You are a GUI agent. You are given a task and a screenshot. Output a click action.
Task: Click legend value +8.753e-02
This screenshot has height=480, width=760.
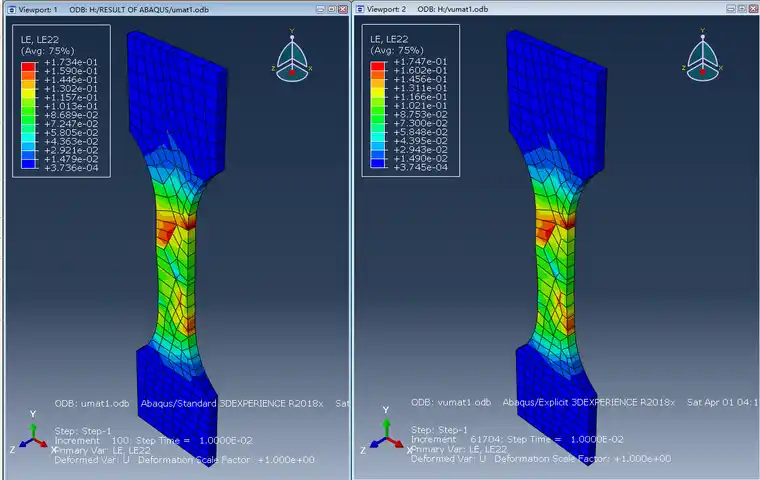tap(420, 114)
